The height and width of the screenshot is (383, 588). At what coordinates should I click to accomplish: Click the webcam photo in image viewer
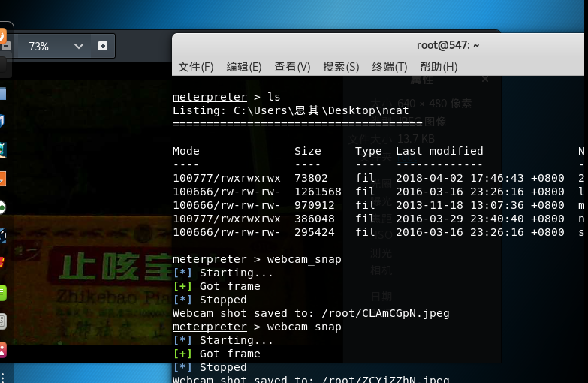92,213
